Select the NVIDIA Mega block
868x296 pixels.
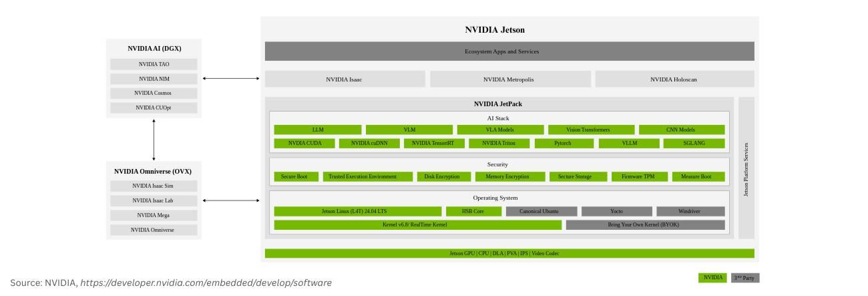[154, 215]
